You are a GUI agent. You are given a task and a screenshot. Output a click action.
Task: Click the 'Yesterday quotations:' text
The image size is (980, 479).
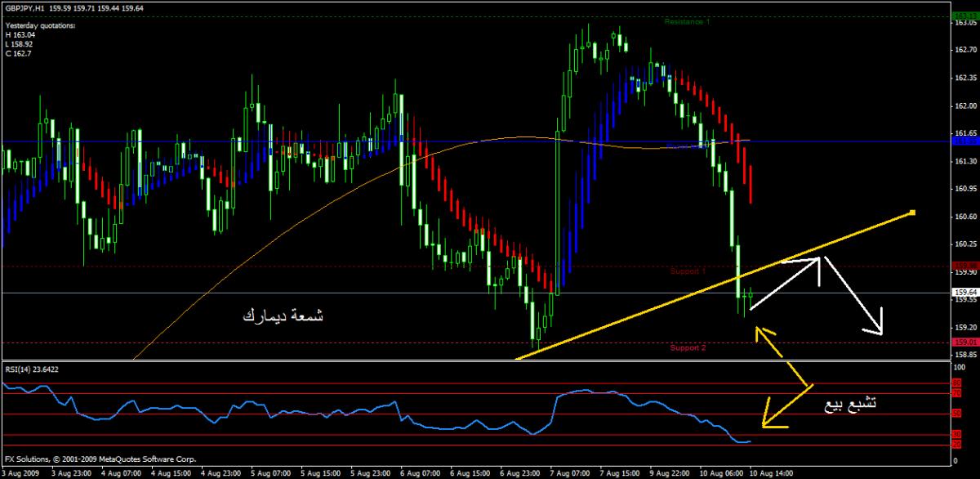[x=40, y=25]
